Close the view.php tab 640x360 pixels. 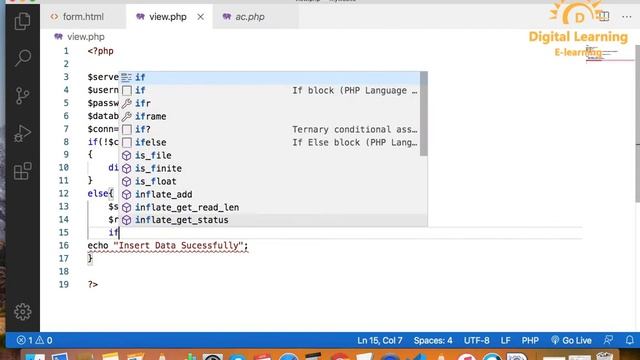tap(200, 17)
